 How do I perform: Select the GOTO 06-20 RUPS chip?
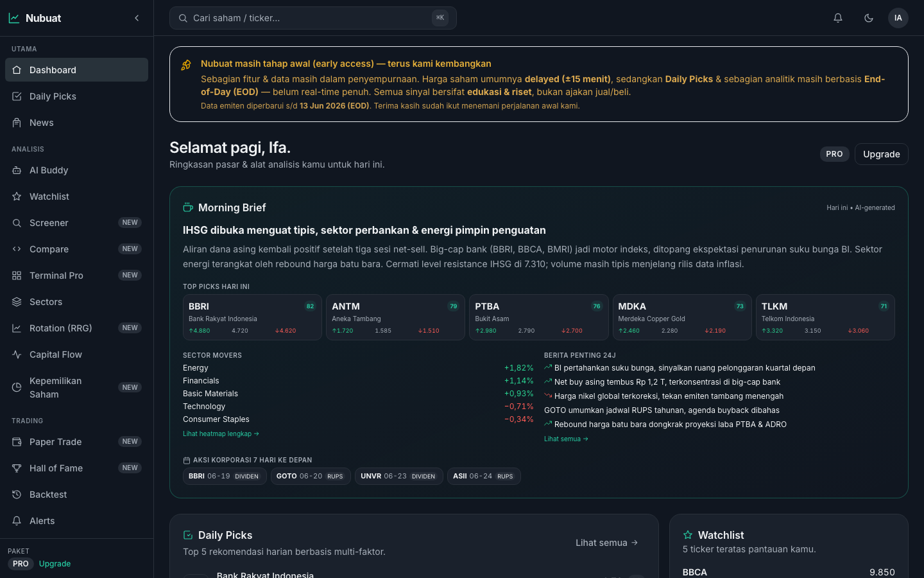311,477
